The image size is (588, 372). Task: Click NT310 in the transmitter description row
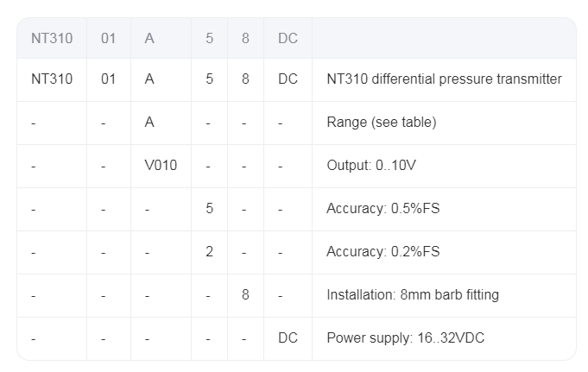[52, 79]
